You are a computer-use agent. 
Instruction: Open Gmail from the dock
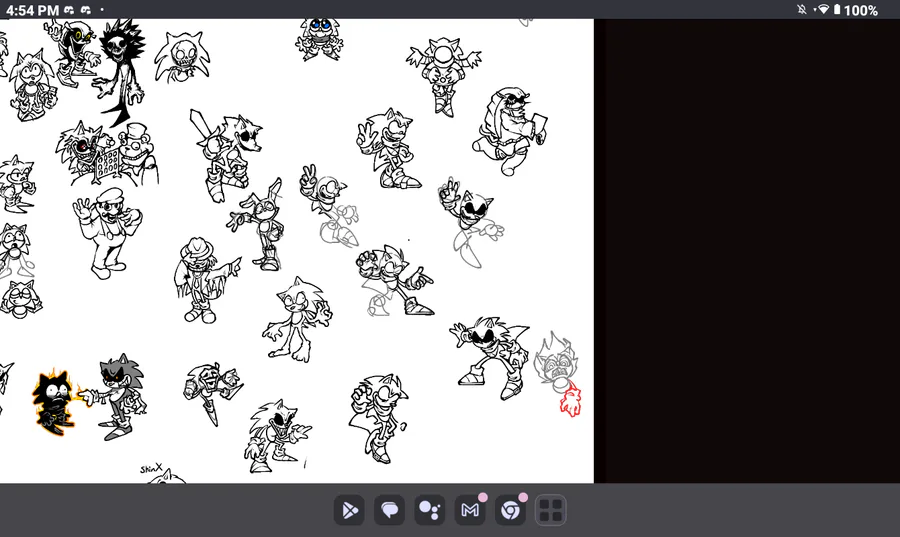[470, 510]
